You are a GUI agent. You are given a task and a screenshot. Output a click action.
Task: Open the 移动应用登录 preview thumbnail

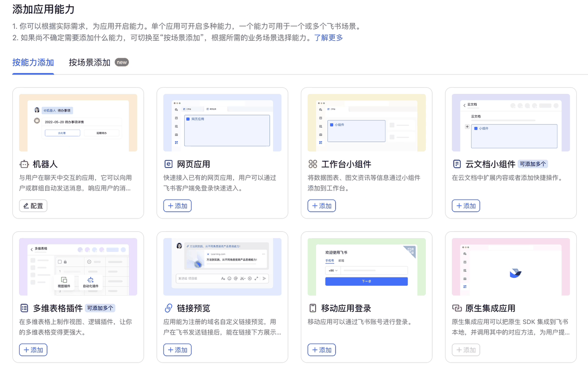(367, 267)
